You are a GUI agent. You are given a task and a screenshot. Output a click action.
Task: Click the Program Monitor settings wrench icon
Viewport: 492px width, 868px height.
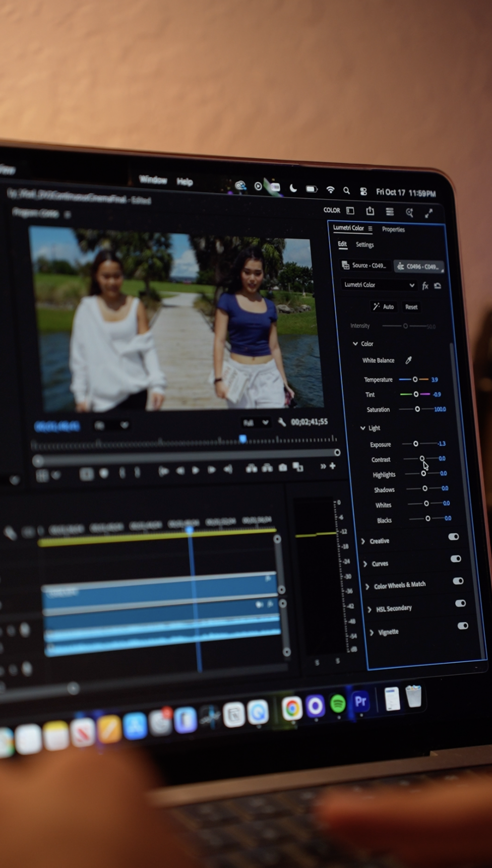[282, 422]
